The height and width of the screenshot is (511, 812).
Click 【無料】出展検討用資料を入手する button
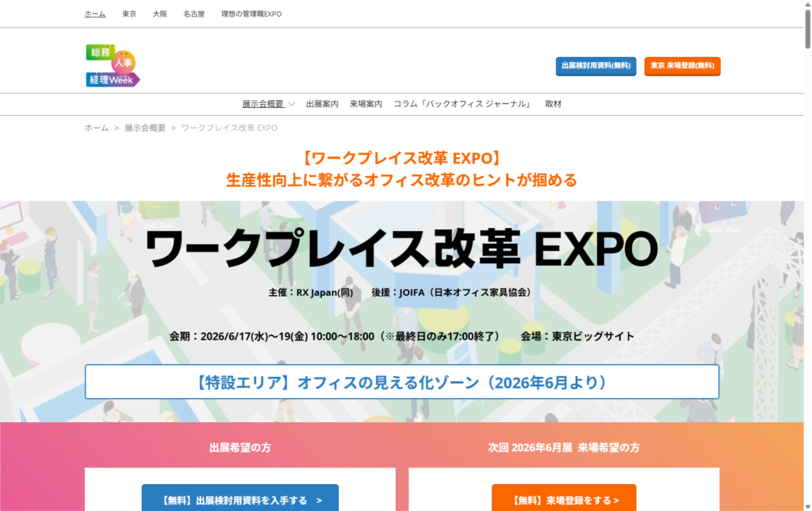pos(239,498)
